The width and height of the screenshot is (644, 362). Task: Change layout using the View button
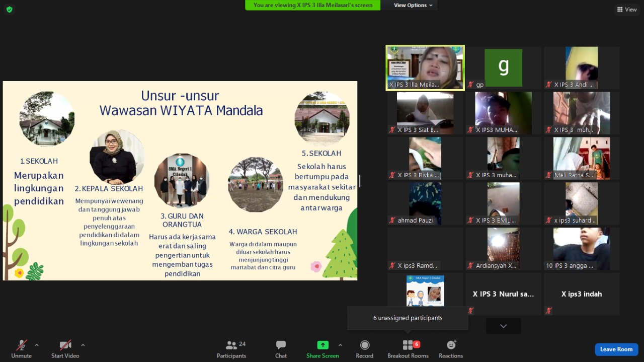(x=627, y=10)
